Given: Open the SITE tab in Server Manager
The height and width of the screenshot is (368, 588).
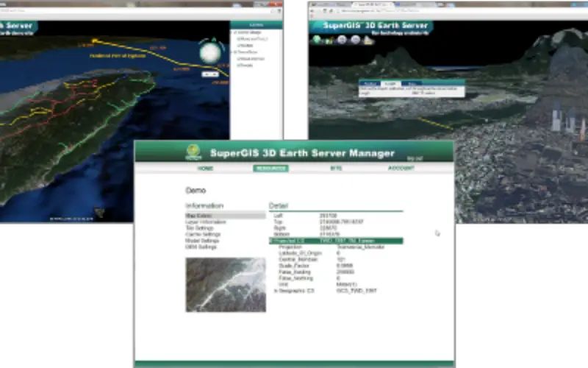Looking at the screenshot, I should tap(336, 169).
